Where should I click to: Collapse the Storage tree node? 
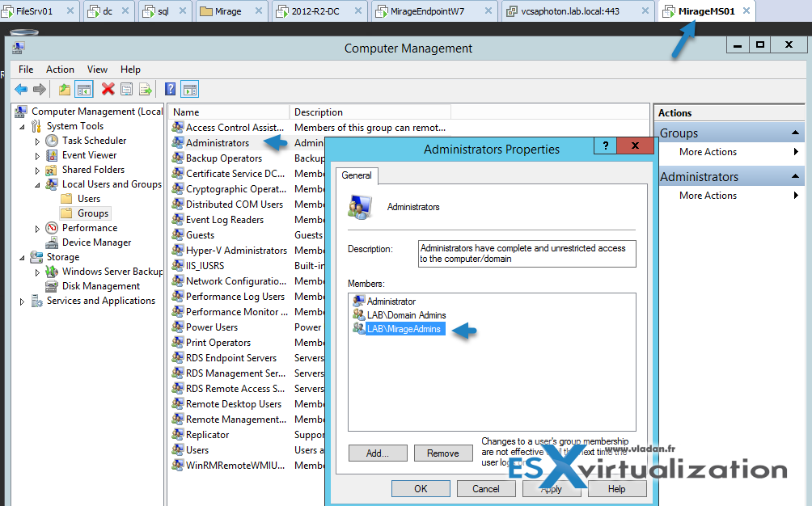[x=22, y=257]
